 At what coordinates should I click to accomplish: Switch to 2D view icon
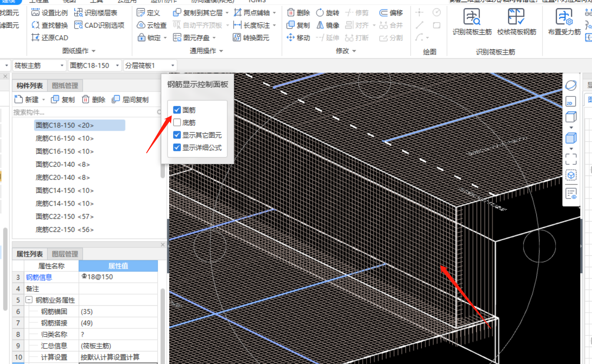(x=571, y=102)
